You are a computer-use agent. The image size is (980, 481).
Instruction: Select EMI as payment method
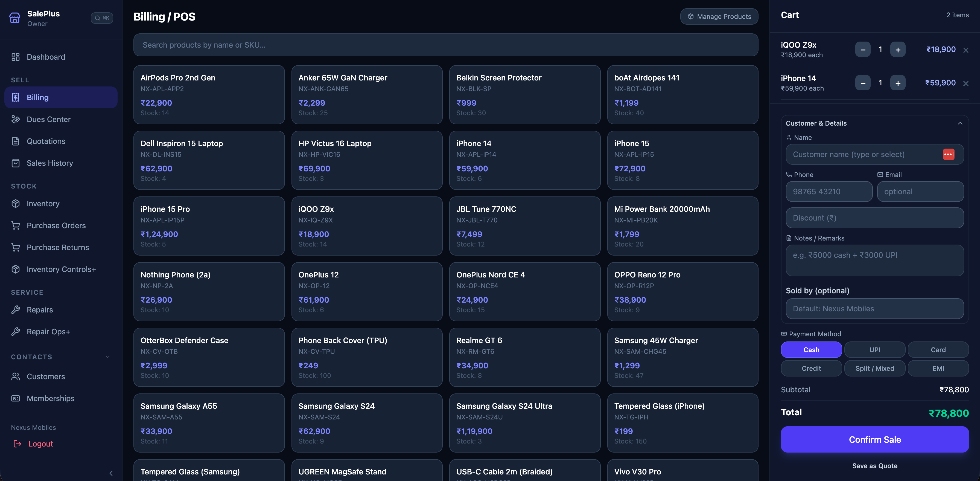tap(938, 368)
